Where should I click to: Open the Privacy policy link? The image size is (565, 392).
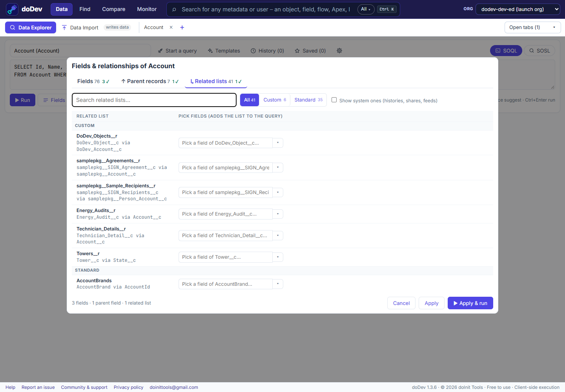point(129,387)
